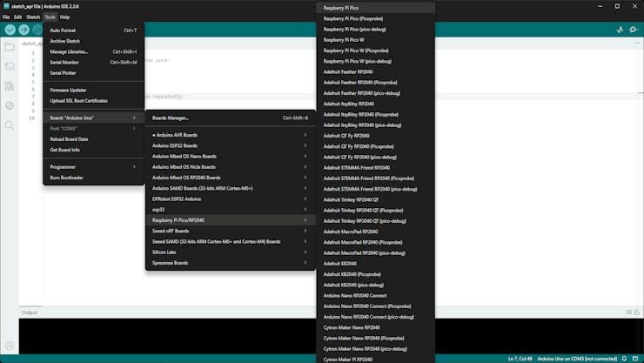Select Raspberry Pi Pico (Picoprobe) board
The height and width of the screenshot is (363, 644).
point(376,18)
